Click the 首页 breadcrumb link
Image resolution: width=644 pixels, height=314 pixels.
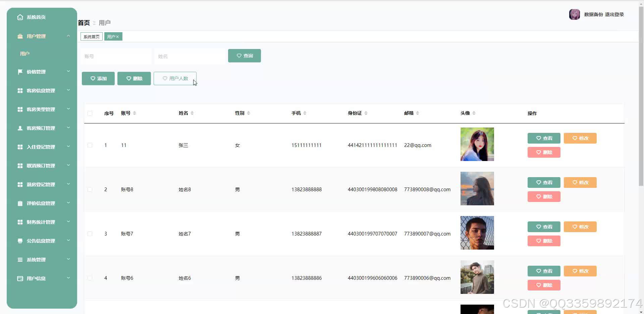[84, 23]
